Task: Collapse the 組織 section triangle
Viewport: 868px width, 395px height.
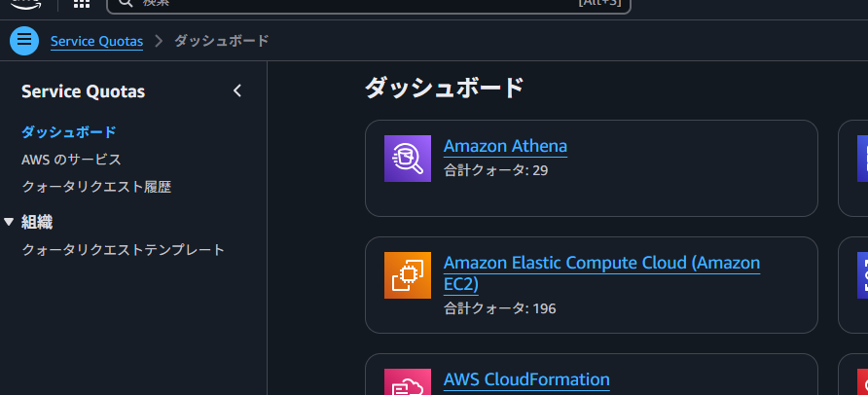Action: (9, 223)
